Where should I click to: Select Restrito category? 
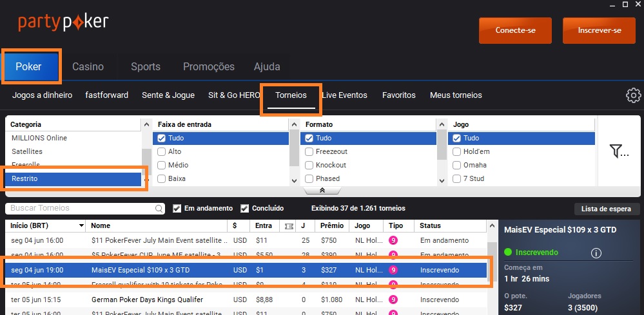73,179
